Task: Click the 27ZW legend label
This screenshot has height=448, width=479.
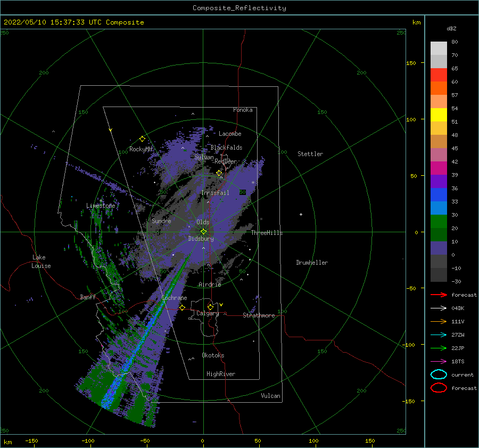Action: point(458,335)
